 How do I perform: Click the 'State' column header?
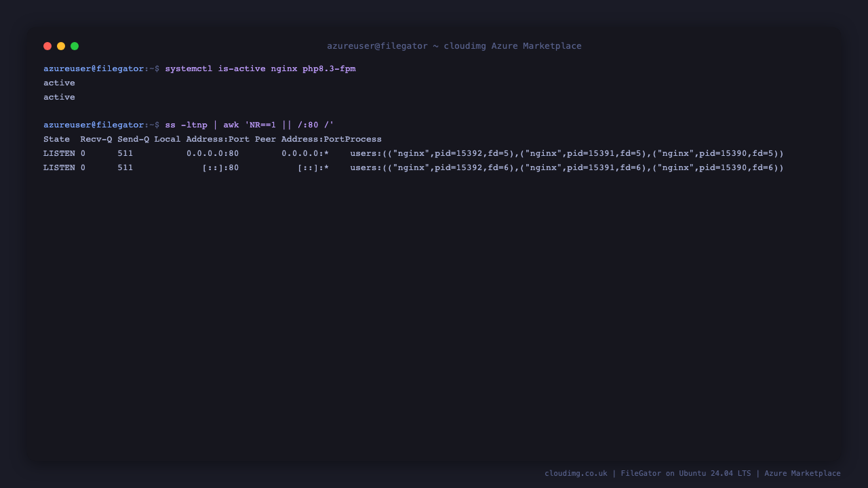tap(56, 139)
